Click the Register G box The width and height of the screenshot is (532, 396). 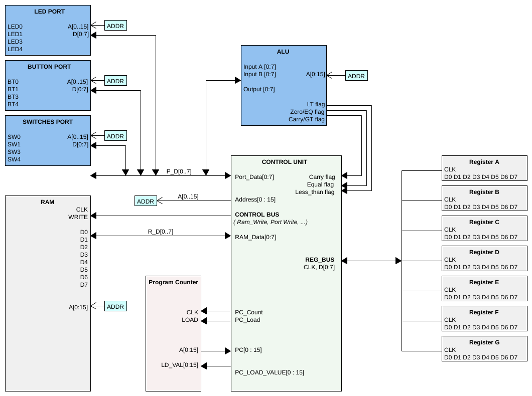(x=484, y=348)
